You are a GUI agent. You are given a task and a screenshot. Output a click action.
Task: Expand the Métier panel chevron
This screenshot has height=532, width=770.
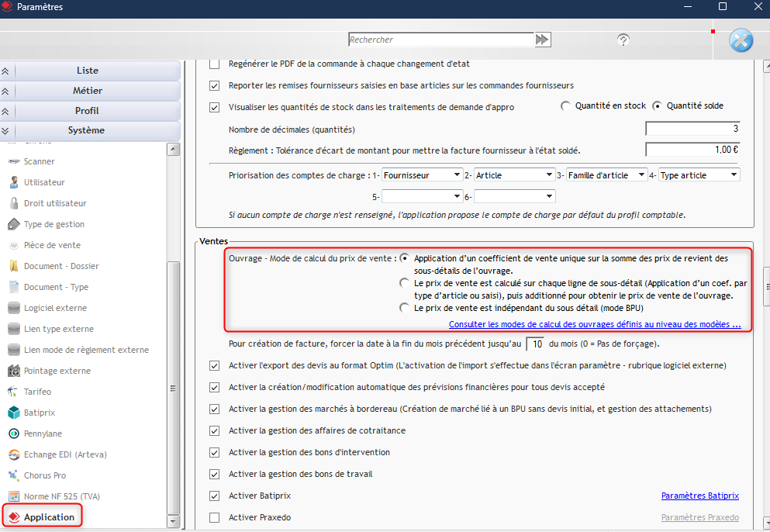click(x=5, y=91)
